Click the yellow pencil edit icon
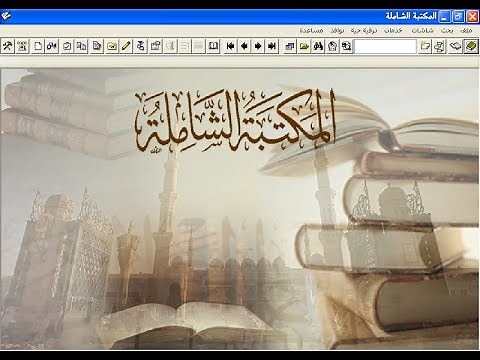 pos(126,46)
